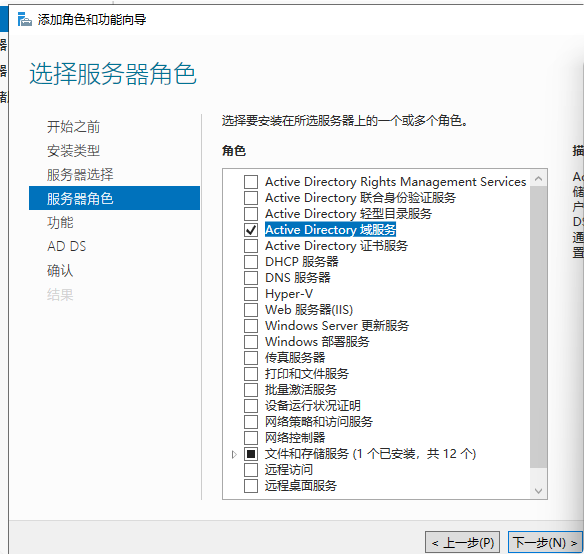Click the wizard icon in the title bar
Image resolution: width=584 pixels, height=554 pixels.
coord(25,19)
